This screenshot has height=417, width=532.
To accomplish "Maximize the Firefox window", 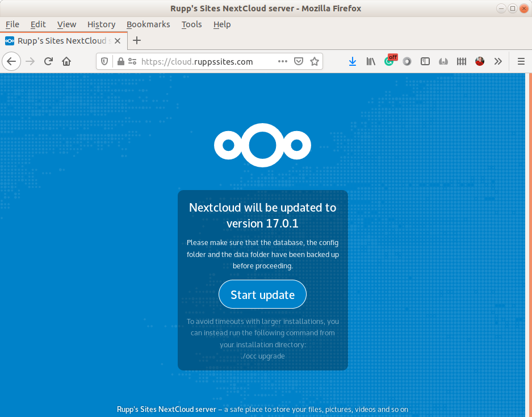I will pyautogui.click(x=513, y=9).
